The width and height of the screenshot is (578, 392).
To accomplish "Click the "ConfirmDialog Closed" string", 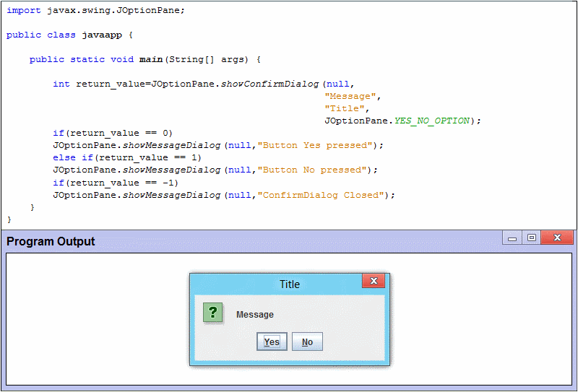I will [x=321, y=195].
